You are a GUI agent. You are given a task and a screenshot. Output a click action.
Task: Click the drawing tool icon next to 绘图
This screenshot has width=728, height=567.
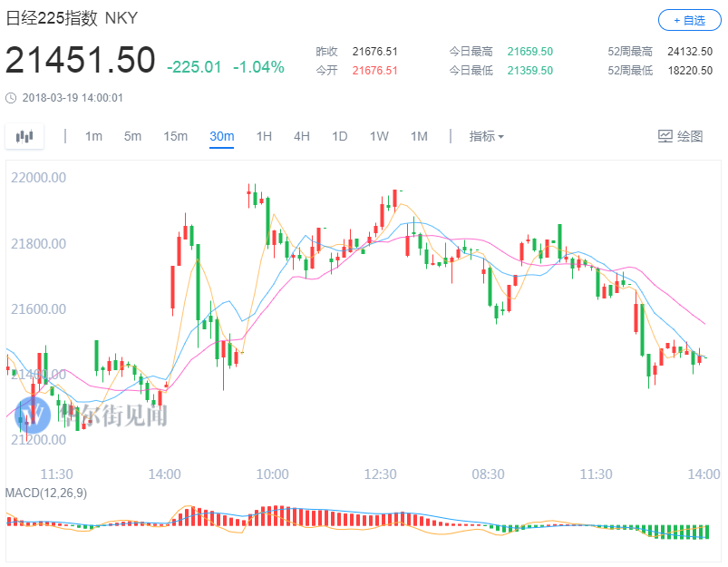pyautogui.click(x=665, y=136)
